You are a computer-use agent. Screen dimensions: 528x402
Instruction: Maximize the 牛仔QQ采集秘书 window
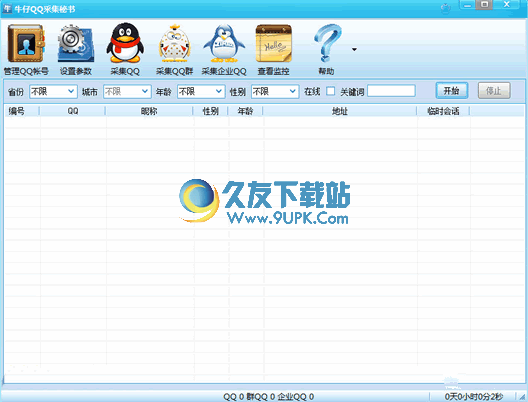[485, 5]
